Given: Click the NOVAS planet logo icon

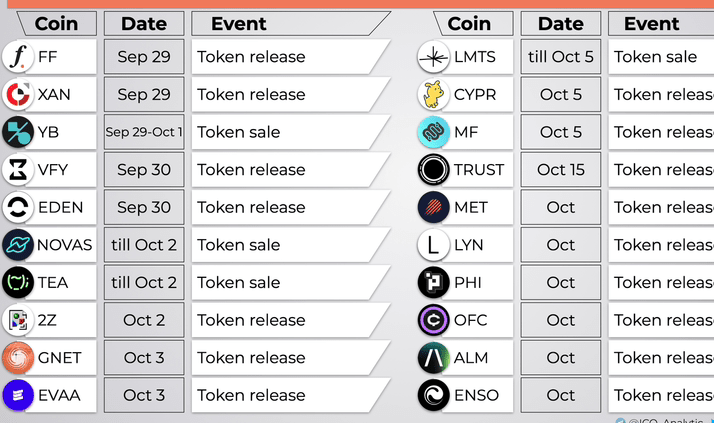Looking at the screenshot, I should (x=18, y=245).
